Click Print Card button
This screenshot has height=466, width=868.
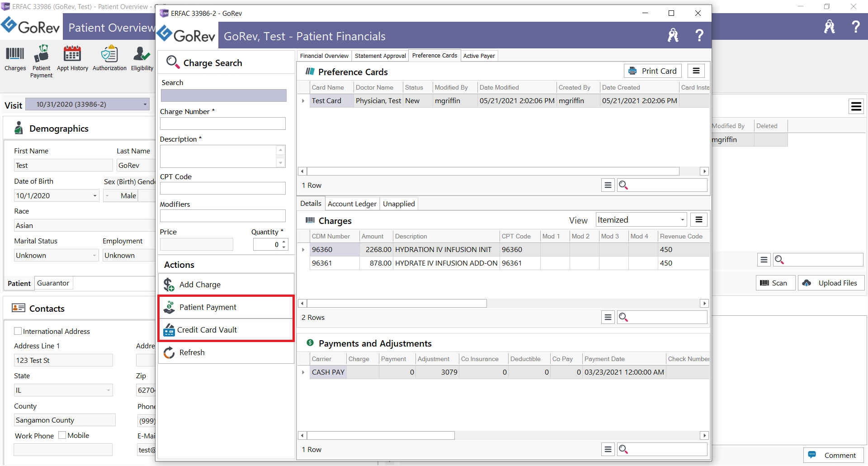pyautogui.click(x=653, y=71)
